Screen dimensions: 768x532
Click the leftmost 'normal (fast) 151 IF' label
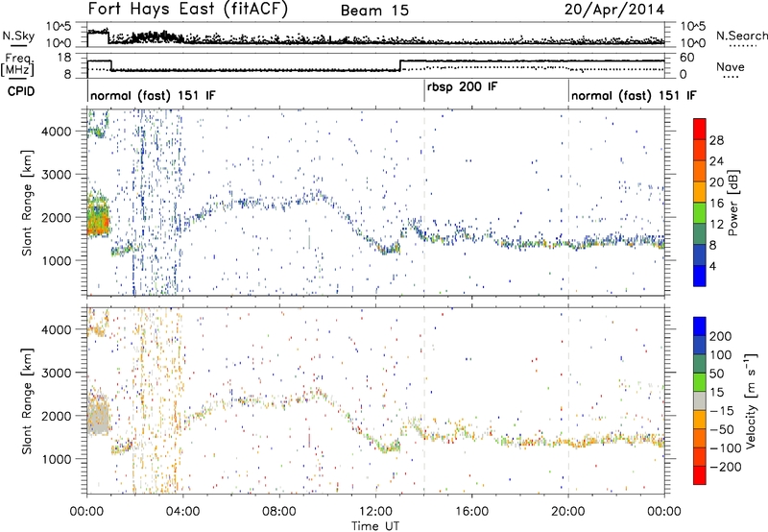pos(153,95)
